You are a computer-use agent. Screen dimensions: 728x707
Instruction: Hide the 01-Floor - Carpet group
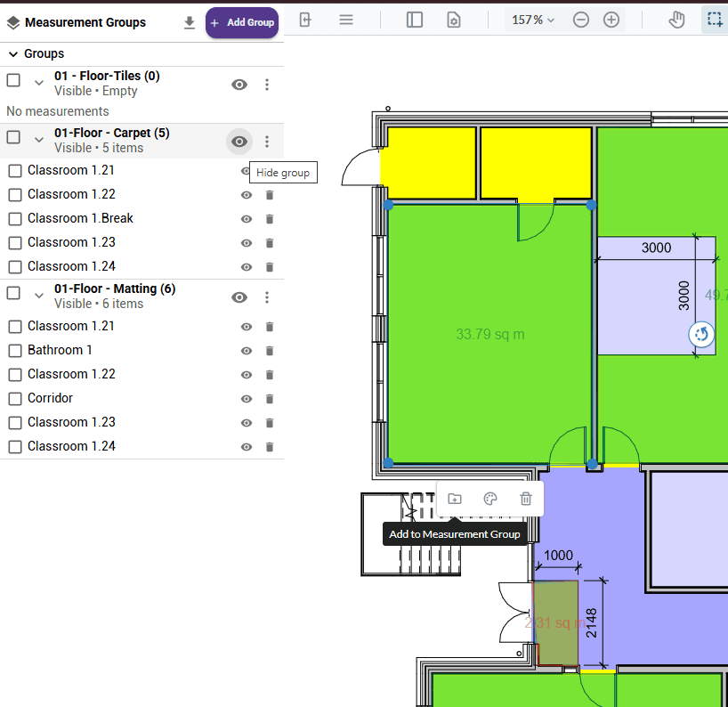pos(239,142)
